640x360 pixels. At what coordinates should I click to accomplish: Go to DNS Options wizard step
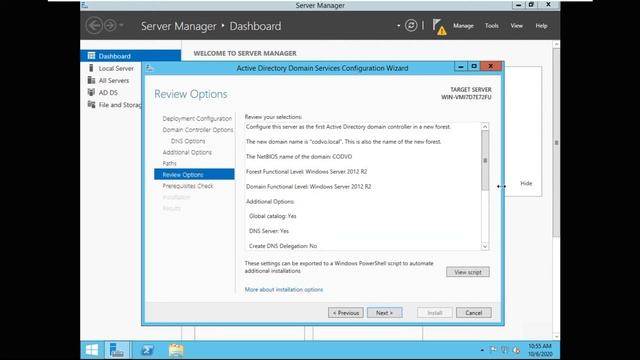(x=188, y=141)
